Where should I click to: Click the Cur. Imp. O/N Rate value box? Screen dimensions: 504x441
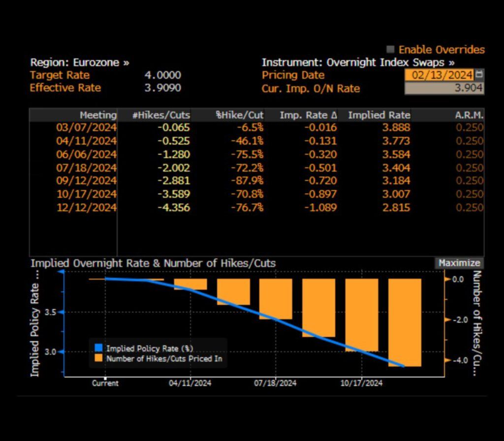click(x=444, y=89)
